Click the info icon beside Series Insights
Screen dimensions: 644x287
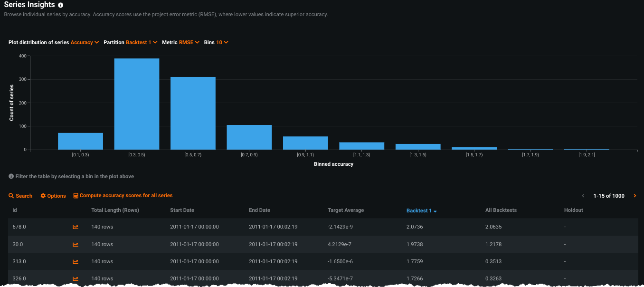pos(60,5)
